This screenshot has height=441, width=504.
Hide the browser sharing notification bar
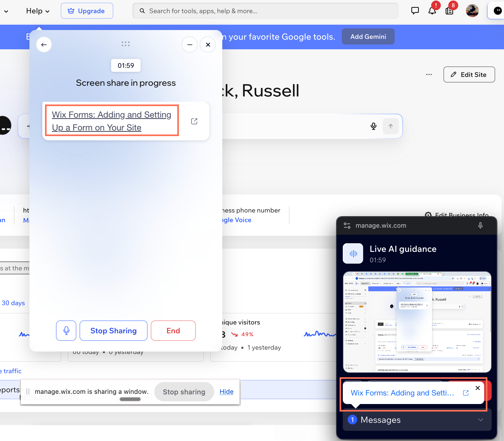point(227,392)
